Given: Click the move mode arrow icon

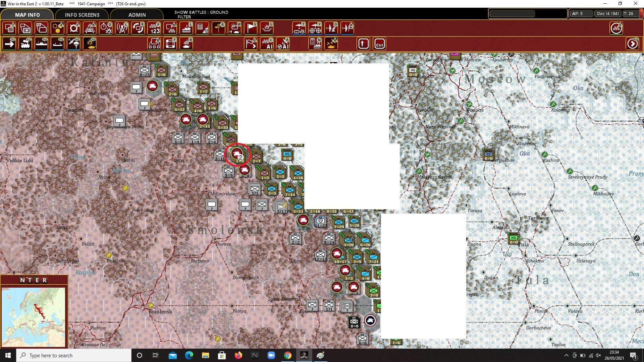Looking at the screenshot, I should (x=9, y=44).
